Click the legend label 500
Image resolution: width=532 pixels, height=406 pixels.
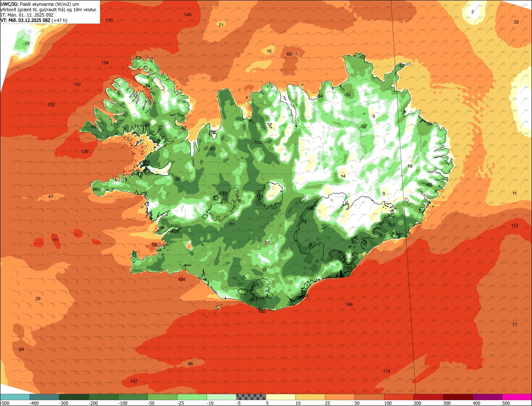pos(506,403)
